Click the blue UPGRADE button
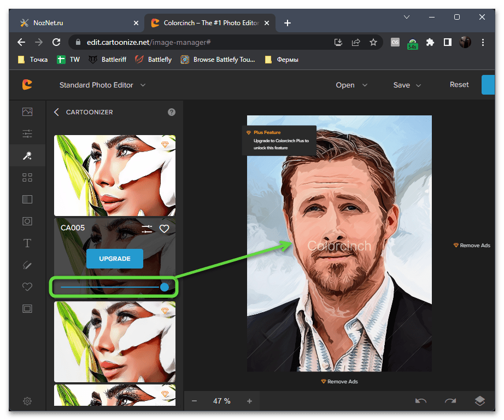This screenshot has height=420, width=504. click(x=115, y=259)
